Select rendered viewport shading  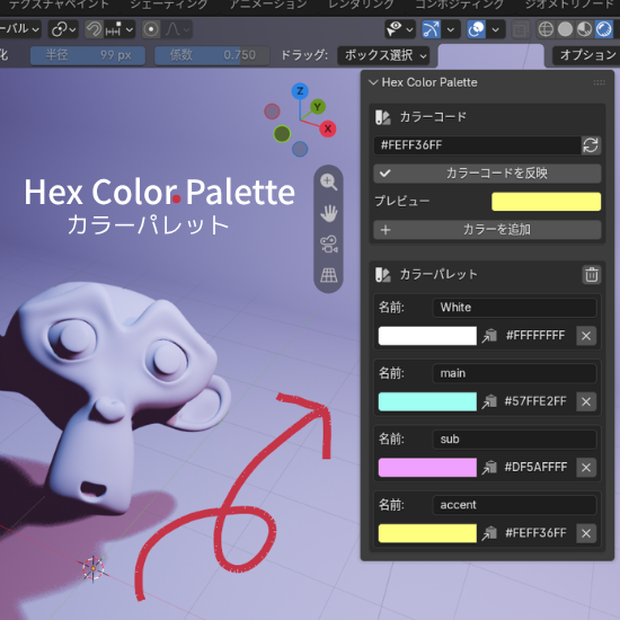point(604,29)
